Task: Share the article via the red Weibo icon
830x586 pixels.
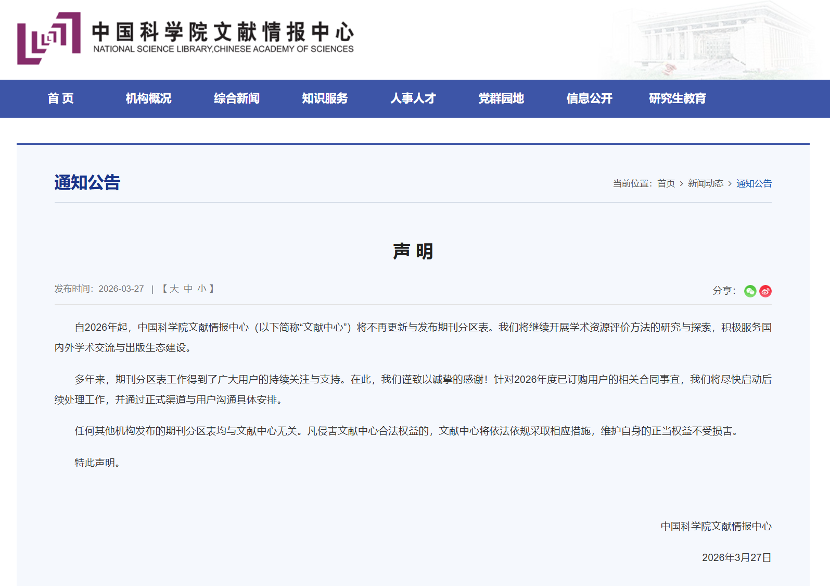Action: (x=768, y=289)
